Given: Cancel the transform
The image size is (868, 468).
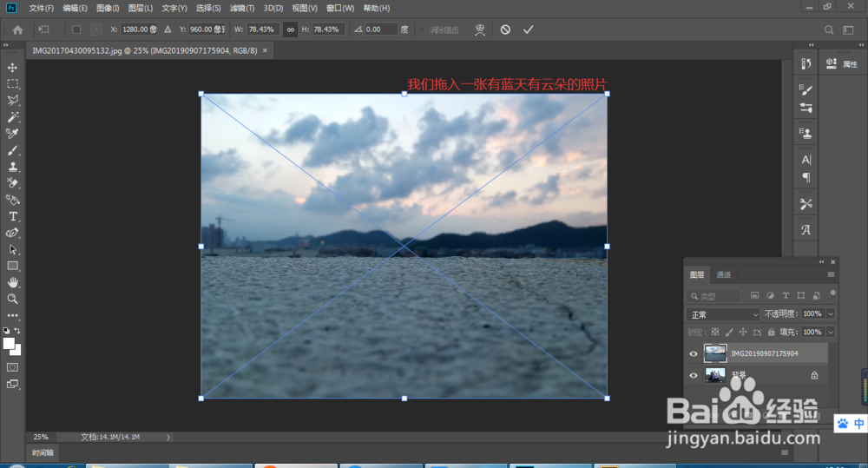Looking at the screenshot, I should 505,30.
